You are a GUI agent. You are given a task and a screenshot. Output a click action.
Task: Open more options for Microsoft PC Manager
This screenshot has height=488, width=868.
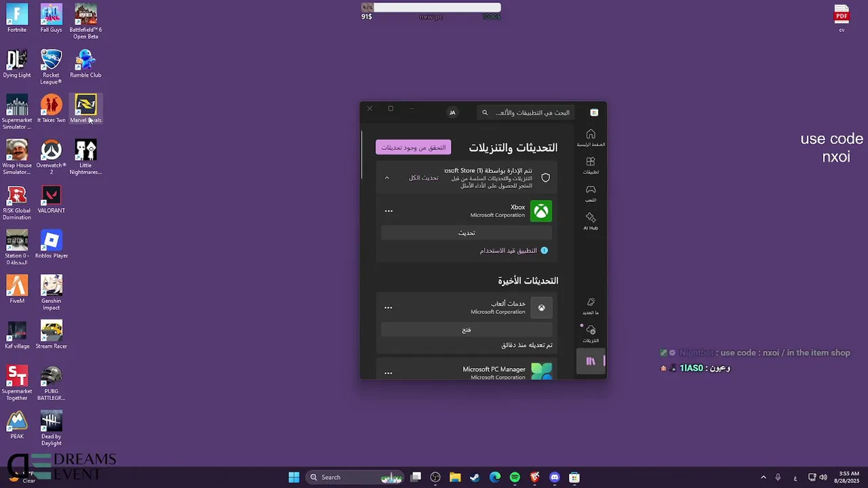(x=389, y=373)
